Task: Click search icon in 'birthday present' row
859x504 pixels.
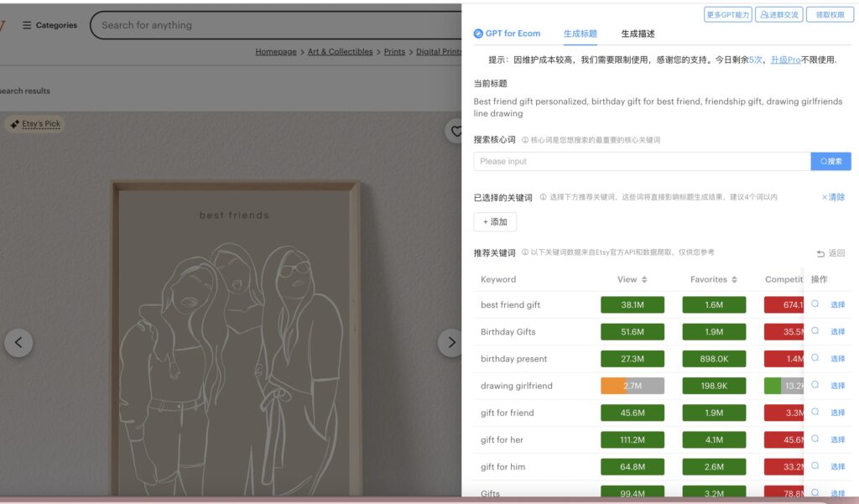Action: [815, 358]
